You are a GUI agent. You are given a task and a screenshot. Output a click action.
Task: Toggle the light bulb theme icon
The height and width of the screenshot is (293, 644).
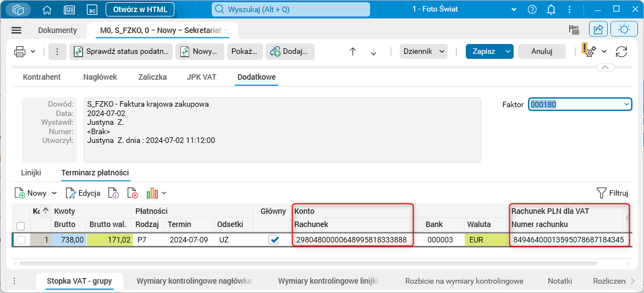coord(624,30)
